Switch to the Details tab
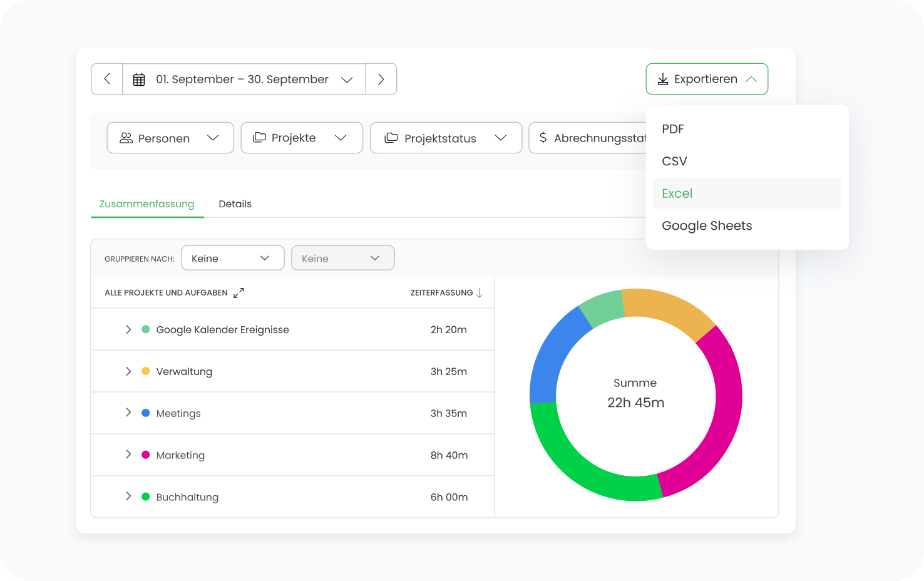 point(235,204)
